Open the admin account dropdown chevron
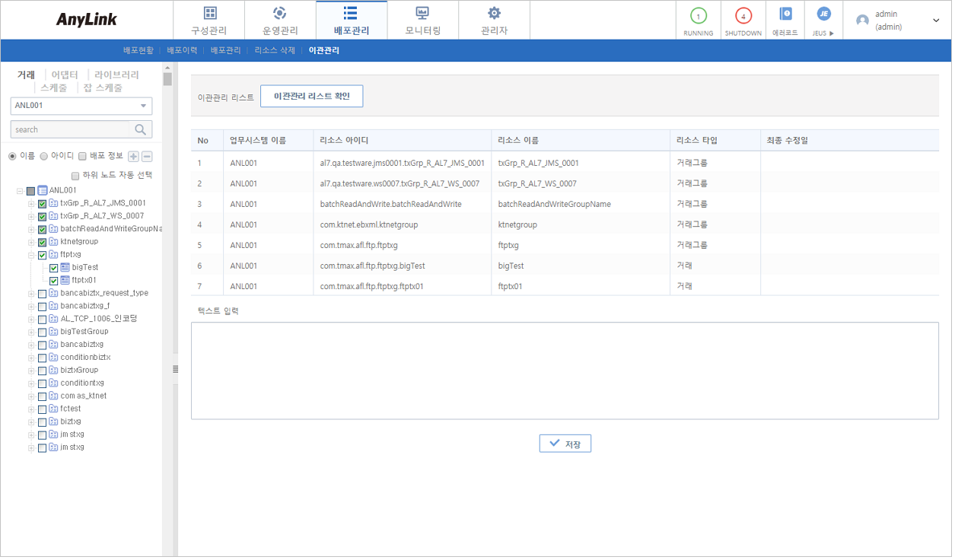The image size is (955, 560). (937, 19)
